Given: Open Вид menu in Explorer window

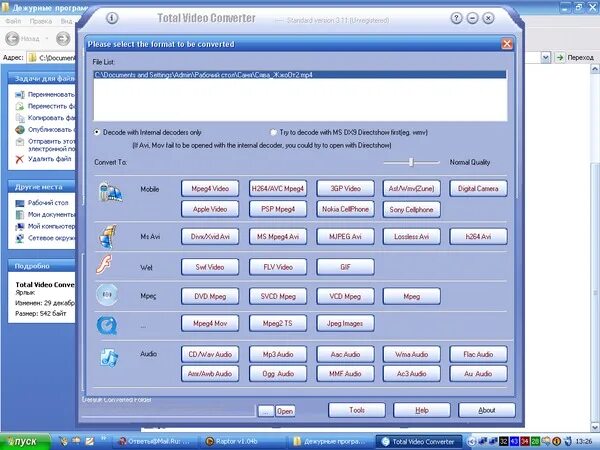Looking at the screenshot, I should (x=66, y=21).
